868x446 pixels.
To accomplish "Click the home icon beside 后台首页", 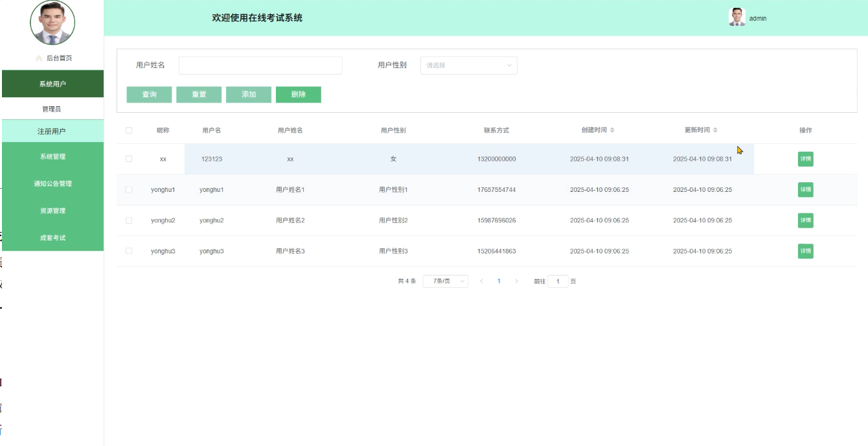I will click(x=39, y=58).
